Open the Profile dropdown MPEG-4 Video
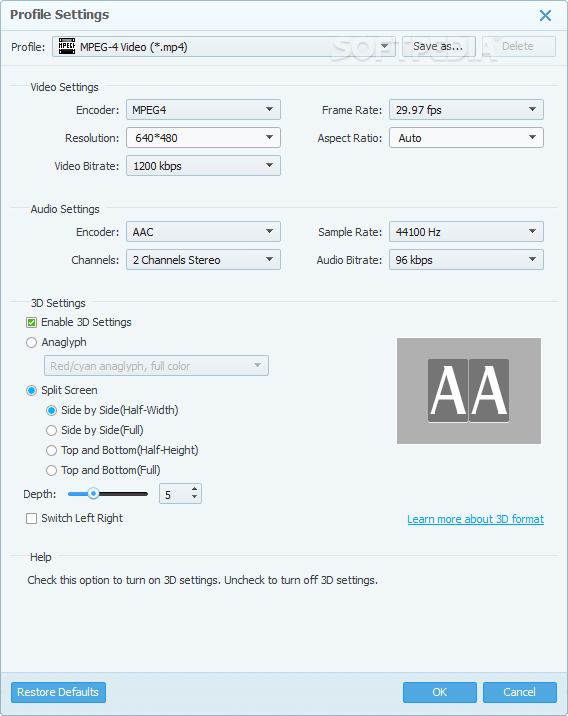The height and width of the screenshot is (716, 568). click(223, 47)
